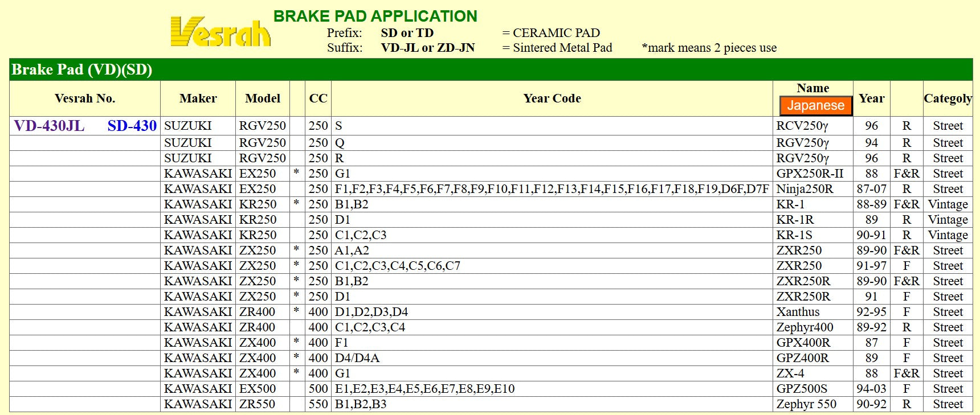This screenshot has width=980, height=415.
Task: Select the EX500 model cell
Action: click(x=257, y=389)
